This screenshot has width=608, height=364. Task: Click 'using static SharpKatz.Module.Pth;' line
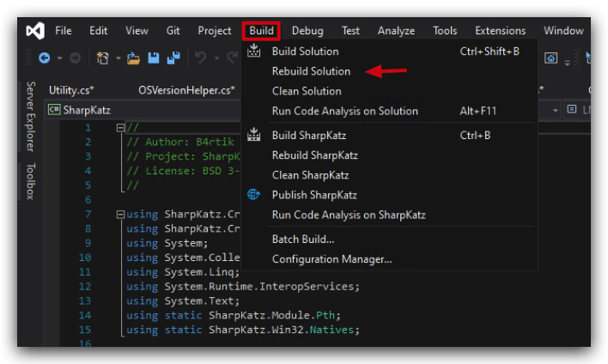pos(234,315)
